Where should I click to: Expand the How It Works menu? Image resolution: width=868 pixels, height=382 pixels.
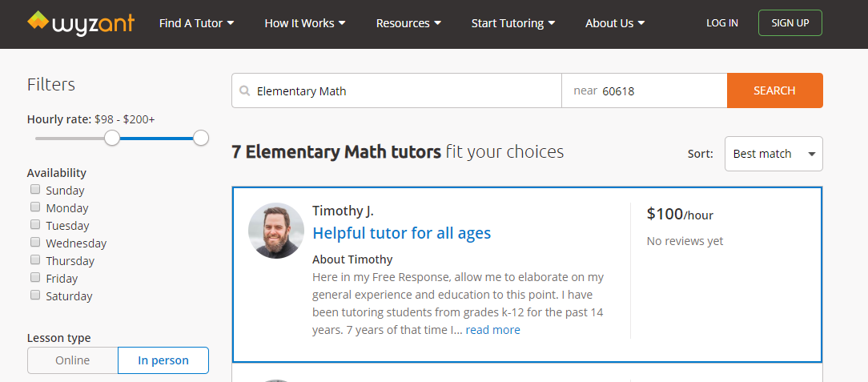point(305,23)
